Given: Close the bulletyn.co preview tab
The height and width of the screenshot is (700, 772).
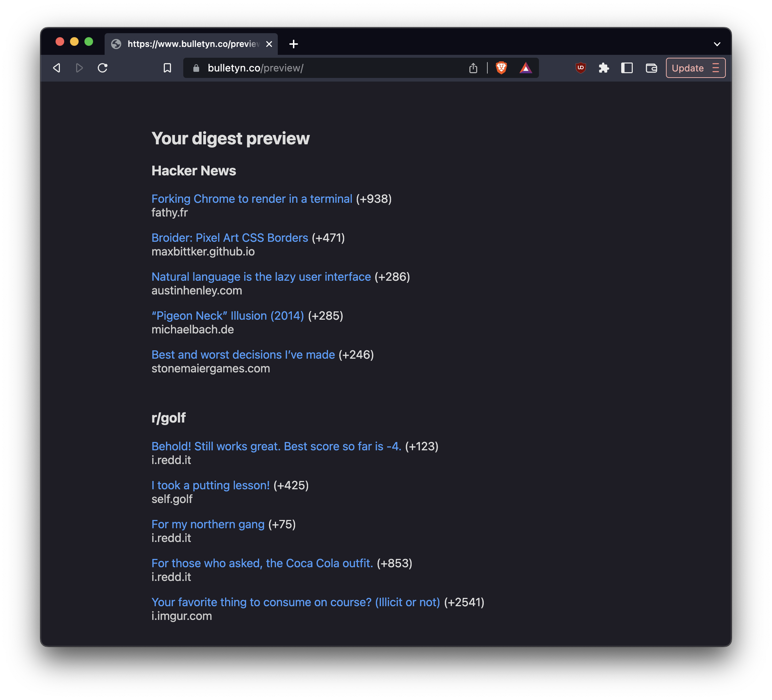Looking at the screenshot, I should [269, 44].
